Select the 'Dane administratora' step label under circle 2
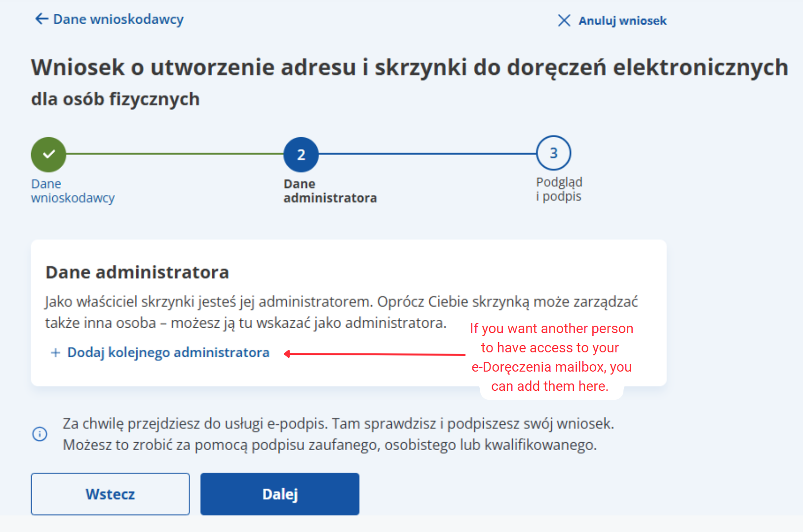The width and height of the screenshot is (803, 532). [330, 191]
